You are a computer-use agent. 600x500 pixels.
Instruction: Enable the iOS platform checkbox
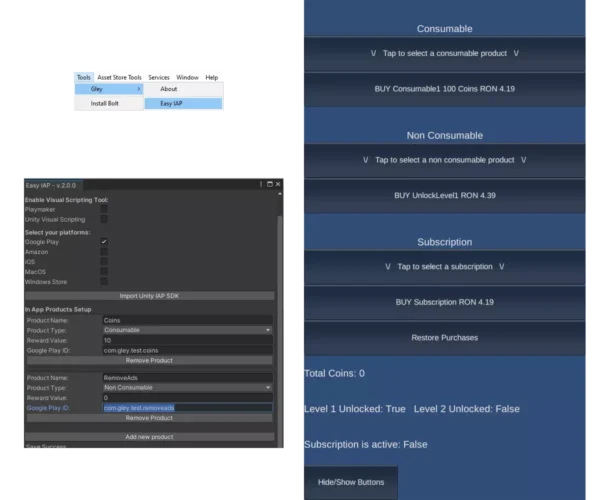[104, 261]
